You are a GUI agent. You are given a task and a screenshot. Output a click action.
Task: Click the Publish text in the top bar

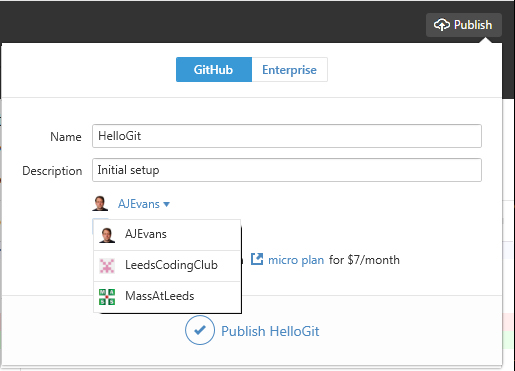[x=473, y=25]
